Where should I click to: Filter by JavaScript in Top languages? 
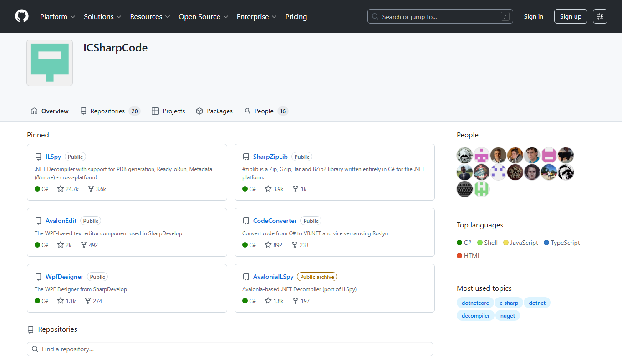coord(520,243)
